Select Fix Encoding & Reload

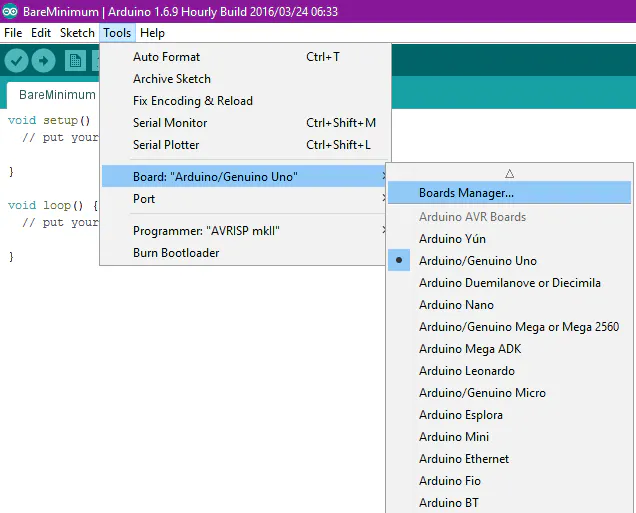(x=245, y=101)
